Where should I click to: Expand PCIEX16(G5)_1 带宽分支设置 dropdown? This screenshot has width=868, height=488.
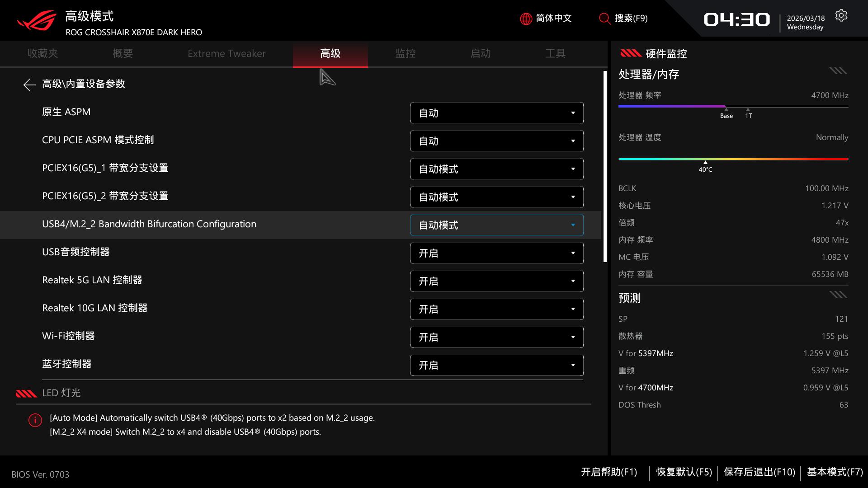(x=496, y=169)
